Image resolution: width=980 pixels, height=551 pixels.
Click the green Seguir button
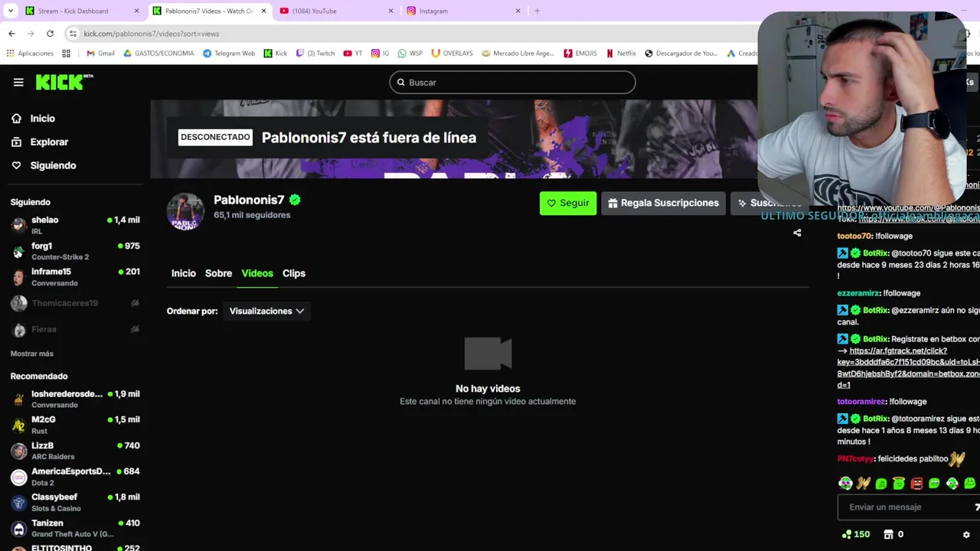pos(568,203)
